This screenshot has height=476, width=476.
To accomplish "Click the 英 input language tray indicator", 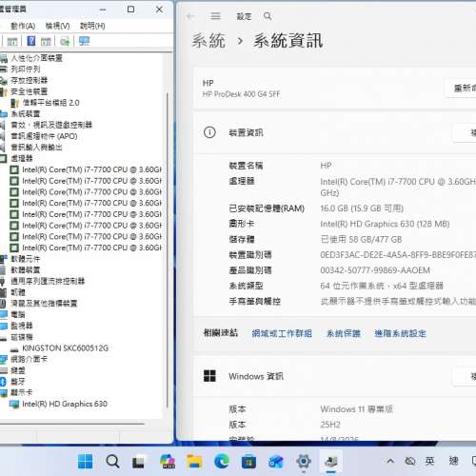I will click(429, 461).
